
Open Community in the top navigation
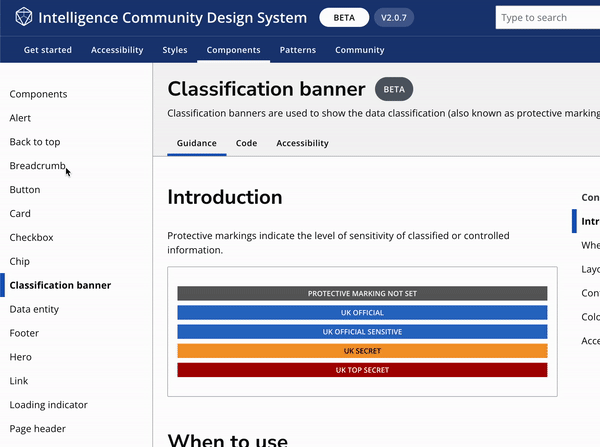360,50
